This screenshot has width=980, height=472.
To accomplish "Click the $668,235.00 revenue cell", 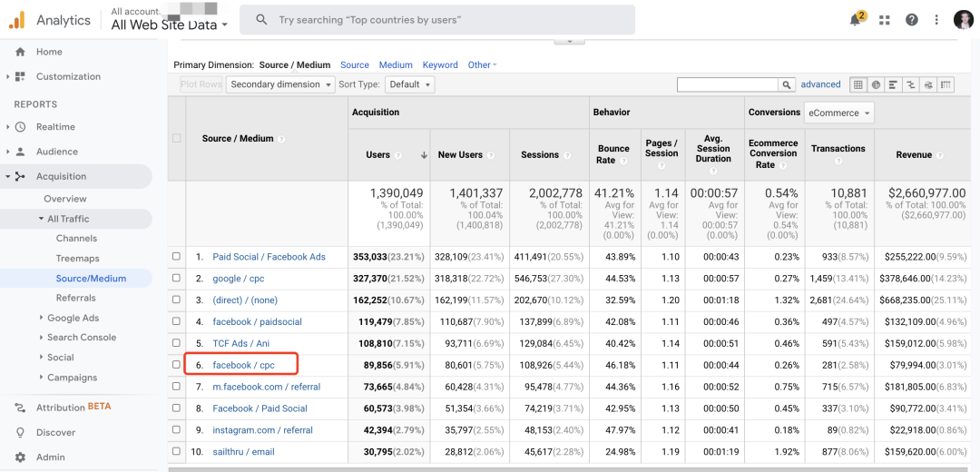I will point(923,300).
